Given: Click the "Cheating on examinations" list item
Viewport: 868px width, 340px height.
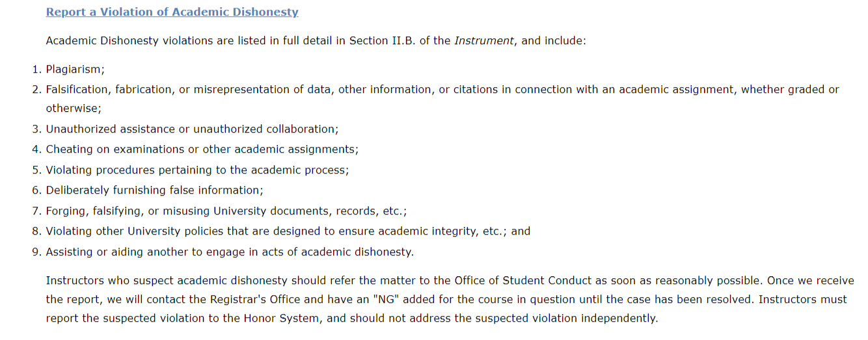Looking at the screenshot, I should (x=202, y=150).
